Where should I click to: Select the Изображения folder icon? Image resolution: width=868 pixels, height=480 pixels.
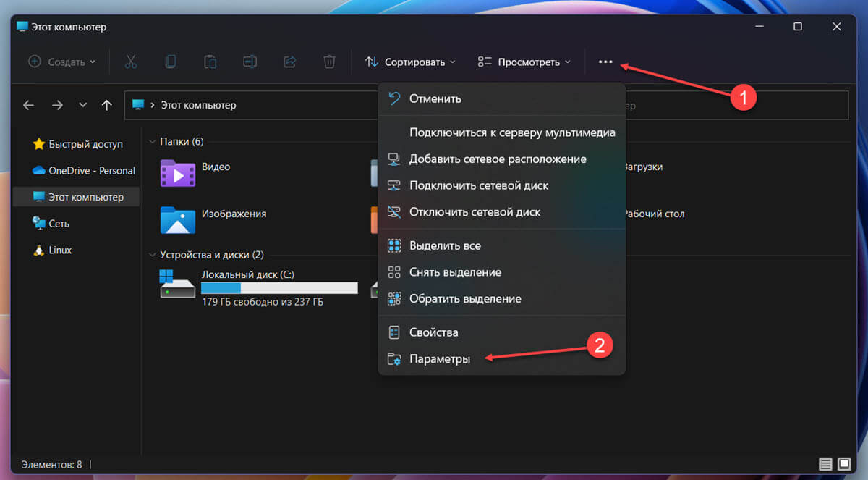[x=177, y=220]
